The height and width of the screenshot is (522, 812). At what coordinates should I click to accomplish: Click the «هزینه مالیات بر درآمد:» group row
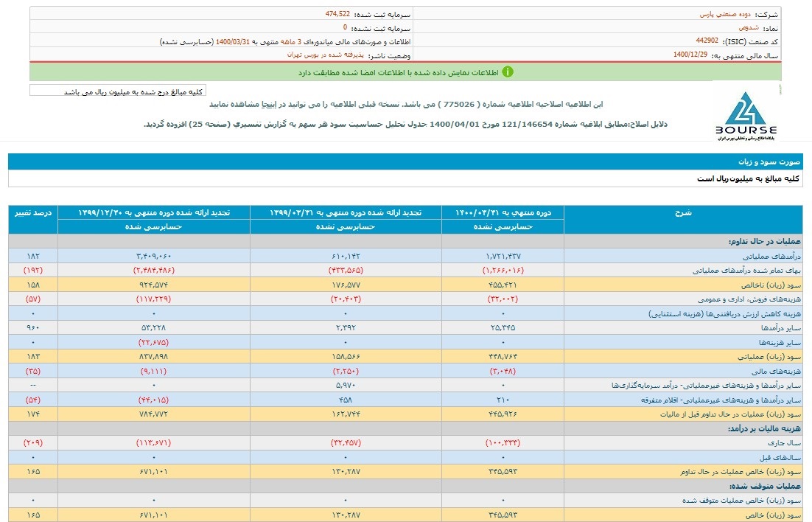point(405,428)
